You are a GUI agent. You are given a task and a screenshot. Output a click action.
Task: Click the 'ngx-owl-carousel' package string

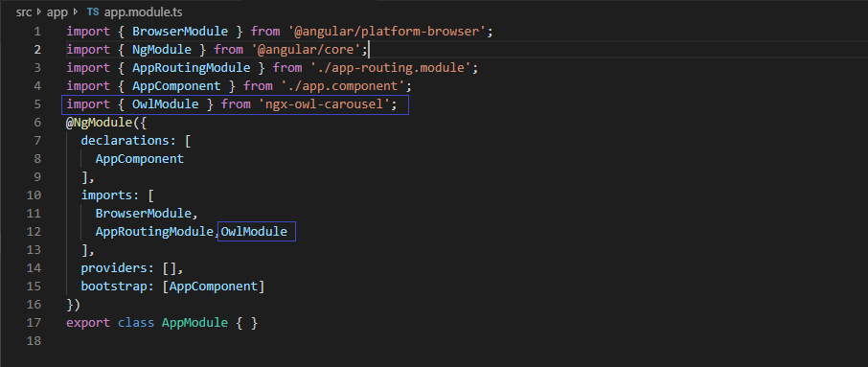(x=324, y=104)
